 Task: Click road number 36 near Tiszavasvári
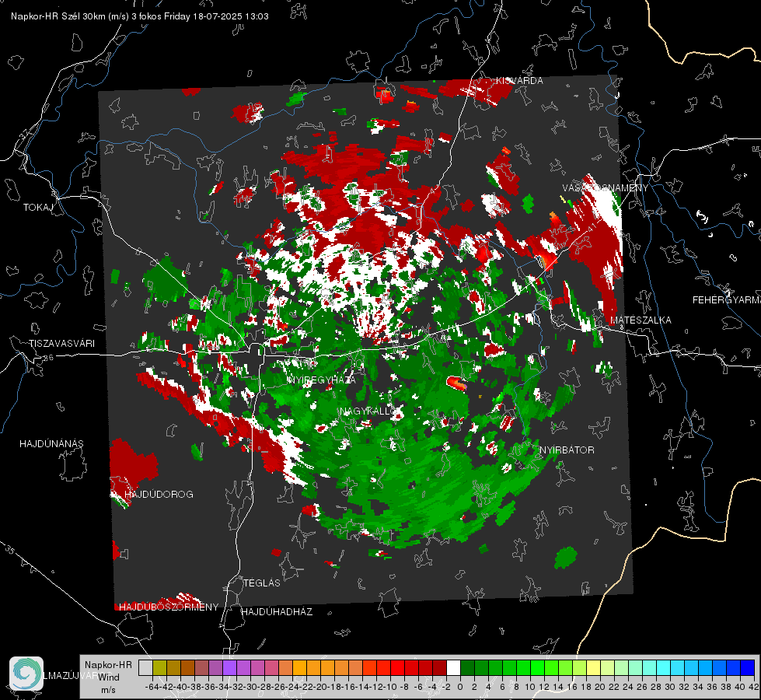click(48, 358)
